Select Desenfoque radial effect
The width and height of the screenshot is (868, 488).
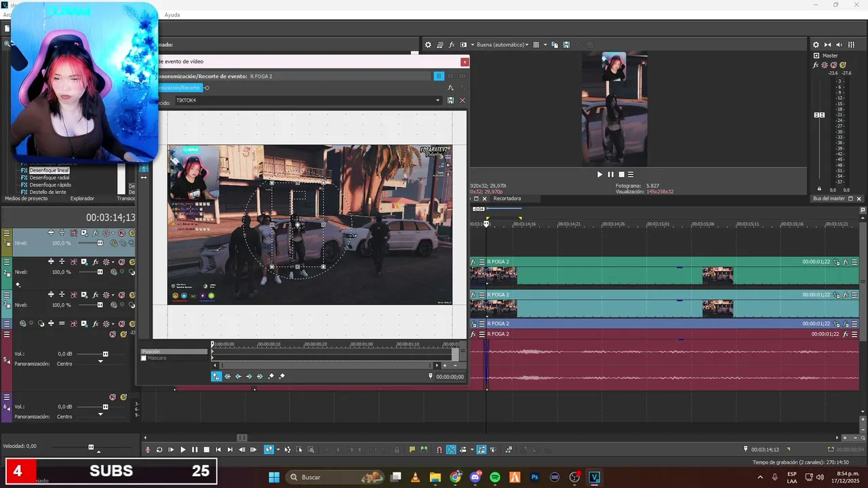(50, 178)
